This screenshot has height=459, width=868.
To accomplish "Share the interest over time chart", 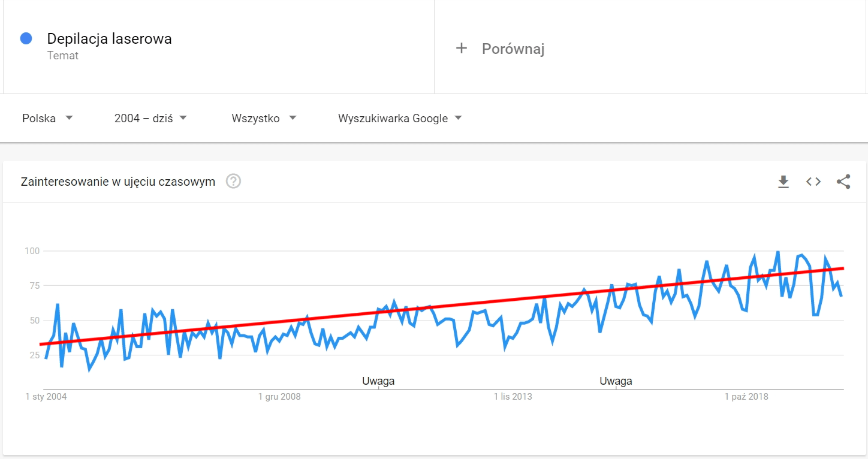I will [x=843, y=182].
